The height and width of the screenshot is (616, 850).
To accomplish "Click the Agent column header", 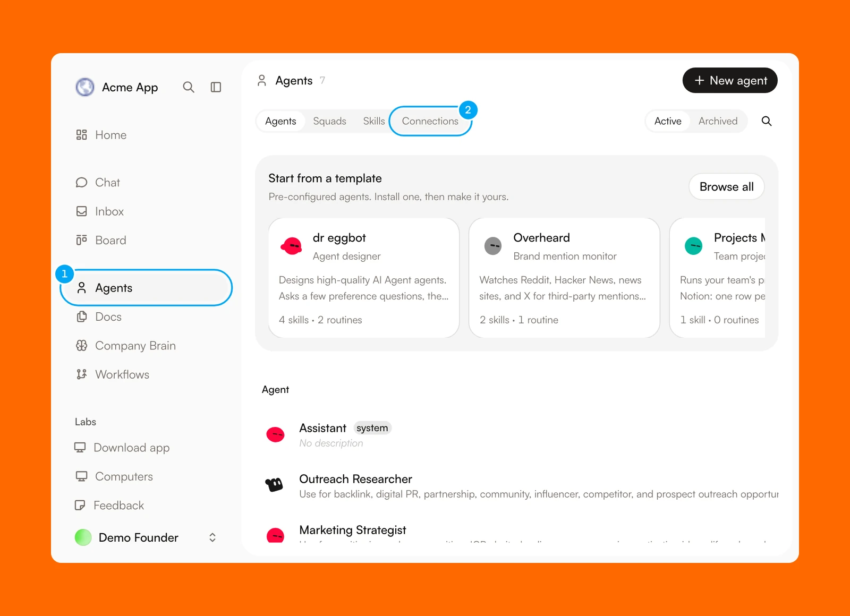I will [x=275, y=389].
